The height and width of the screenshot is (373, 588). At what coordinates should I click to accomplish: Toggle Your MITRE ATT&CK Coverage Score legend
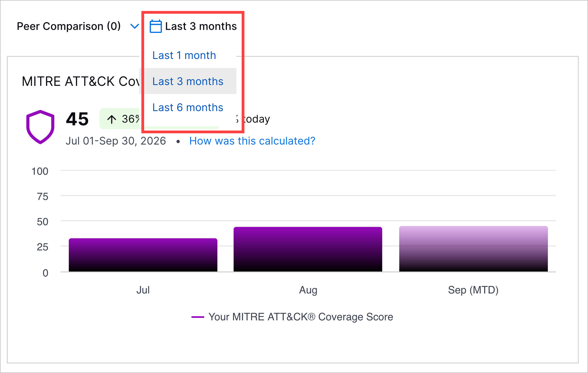tap(292, 317)
